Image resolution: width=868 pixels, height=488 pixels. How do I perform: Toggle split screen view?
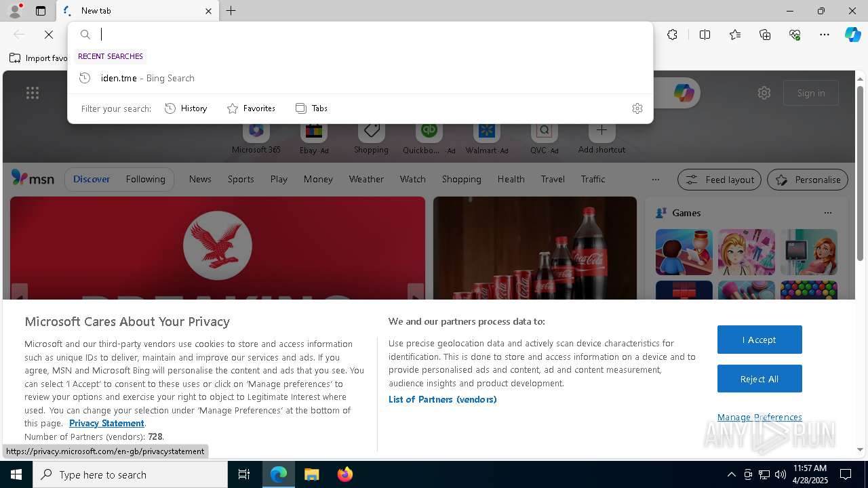705,35
